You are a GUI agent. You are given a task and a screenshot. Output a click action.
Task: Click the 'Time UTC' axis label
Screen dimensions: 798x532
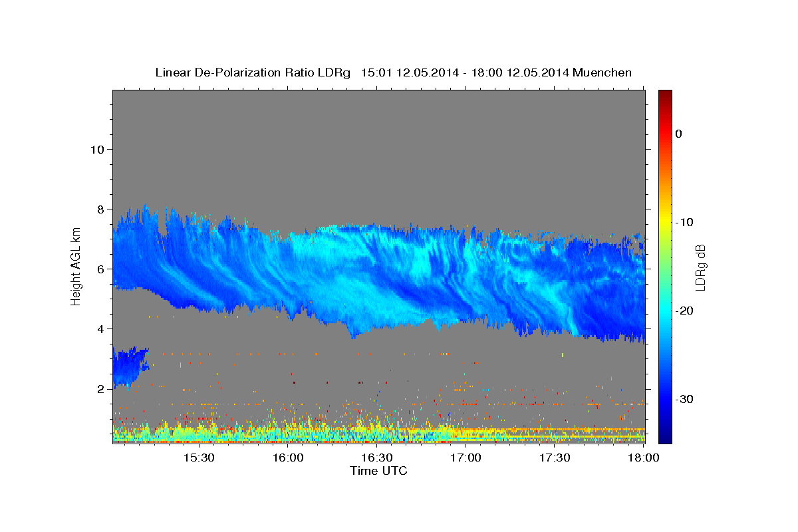[x=378, y=471]
